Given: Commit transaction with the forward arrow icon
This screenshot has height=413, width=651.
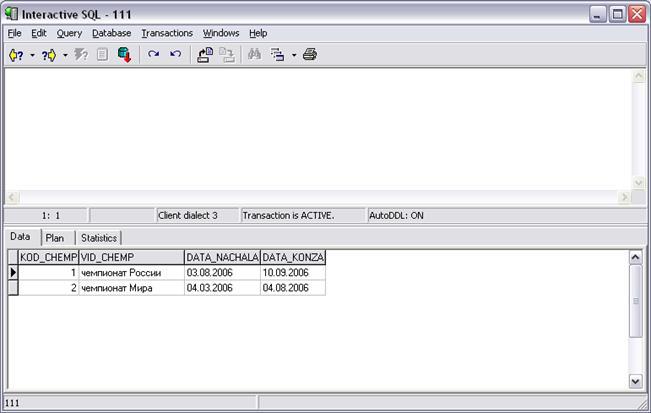Looking at the screenshot, I should click(x=154, y=55).
